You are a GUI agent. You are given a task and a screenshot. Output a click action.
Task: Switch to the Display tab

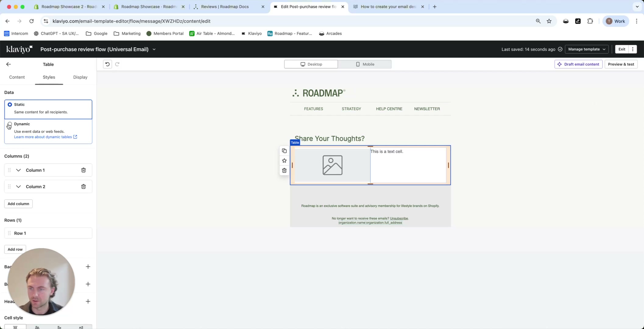[x=80, y=77]
